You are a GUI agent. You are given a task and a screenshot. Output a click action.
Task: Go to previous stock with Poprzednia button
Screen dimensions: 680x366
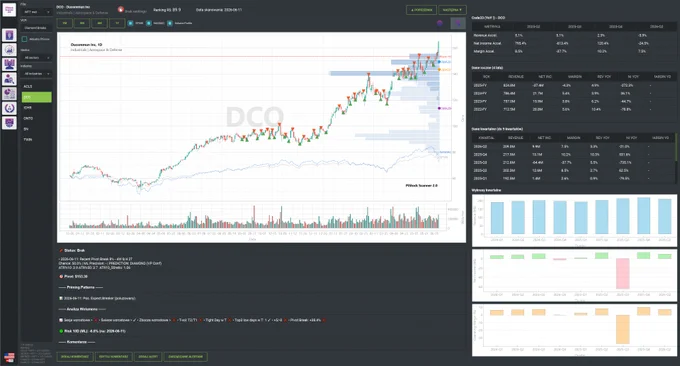(421, 10)
